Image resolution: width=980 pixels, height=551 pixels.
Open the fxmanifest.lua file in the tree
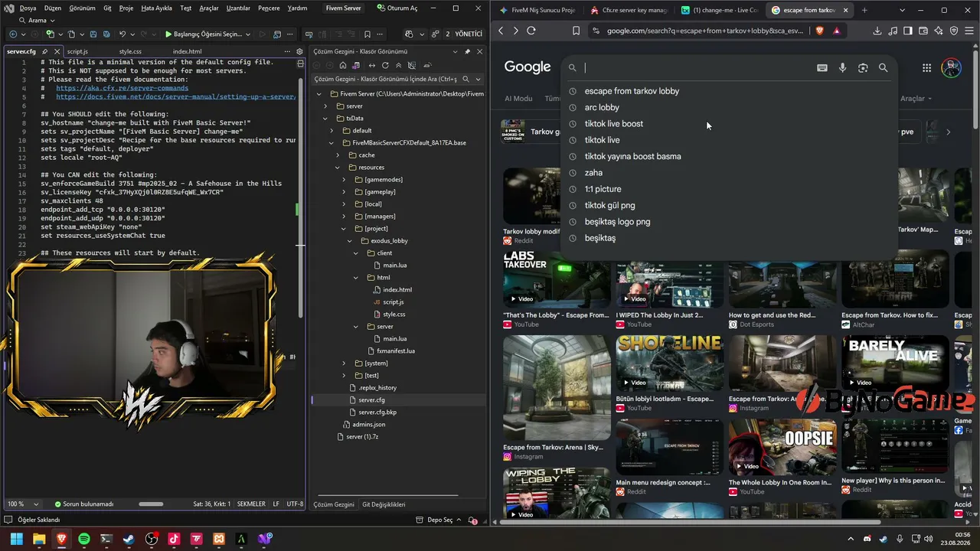396,351
